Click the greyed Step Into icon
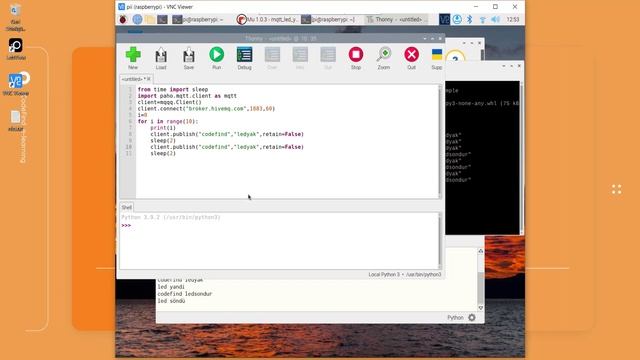 point(300,58)
